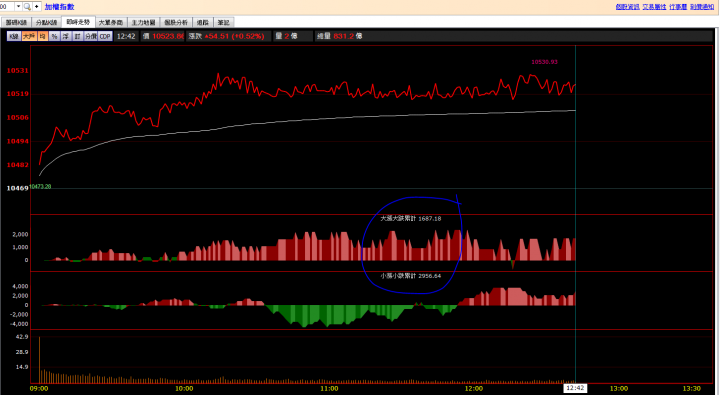Switch to the 追蹤 tab
This screenshot has width=720, height=395.
pos(202,22)
